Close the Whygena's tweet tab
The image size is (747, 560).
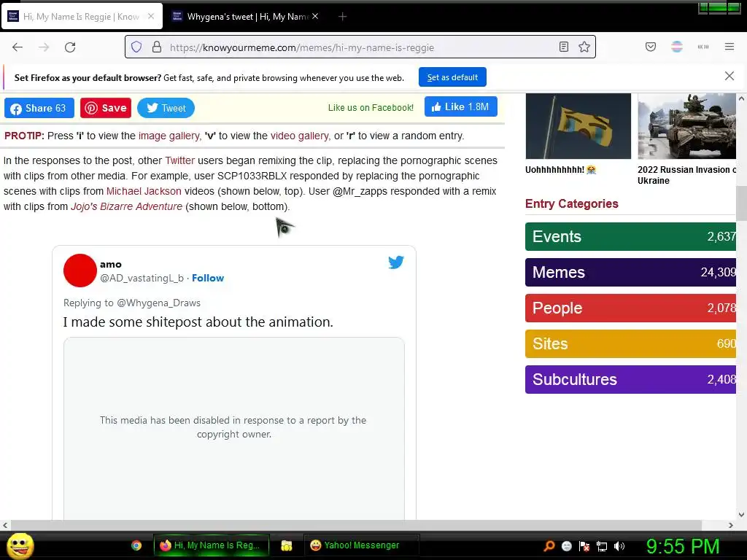click(315, 16)
